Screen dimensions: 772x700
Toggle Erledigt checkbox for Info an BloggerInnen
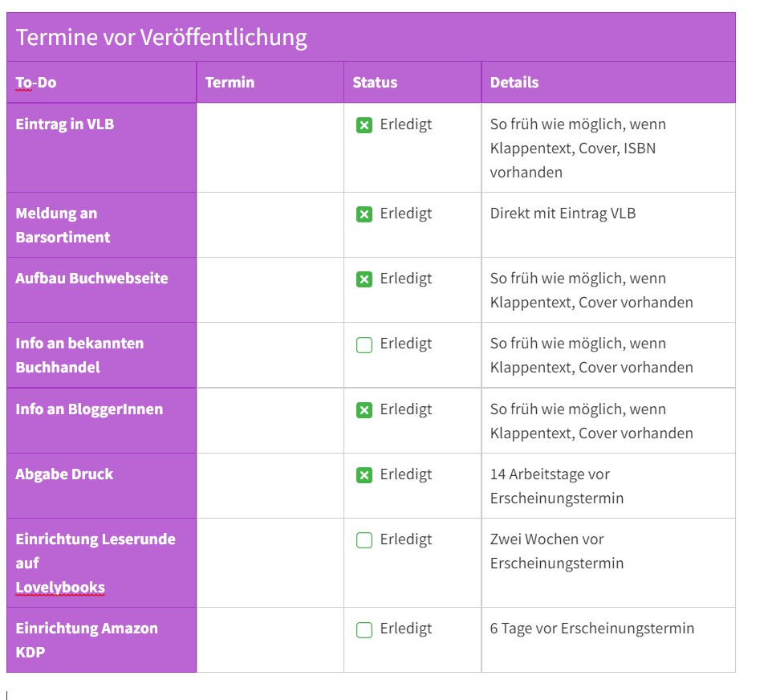(x=364, y=410)
